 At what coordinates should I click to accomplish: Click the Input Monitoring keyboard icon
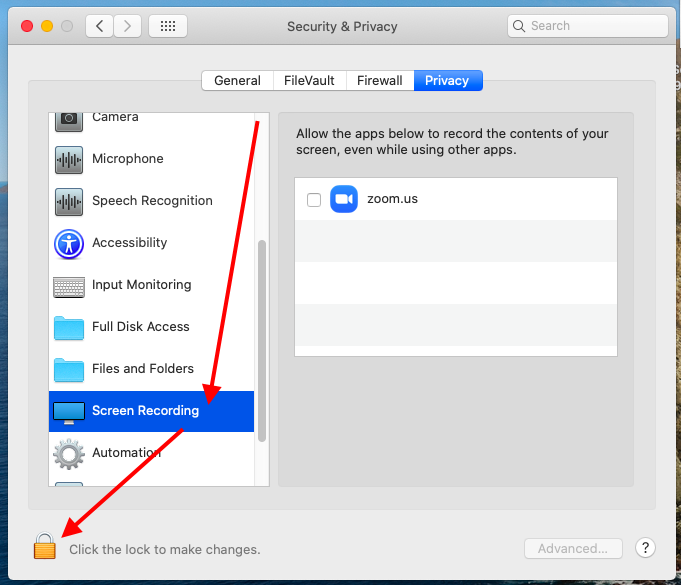pos(69,286)
